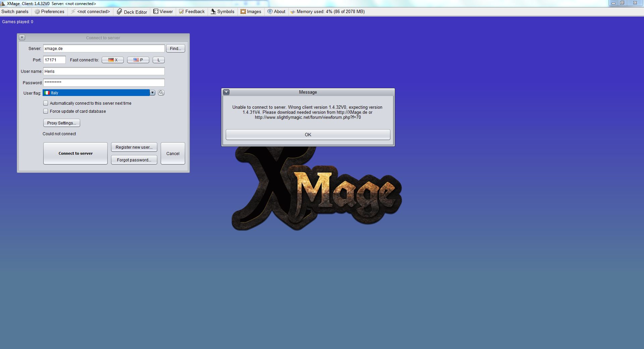Click into the Server address field
The image size is (644, 349).
point(104,48)
